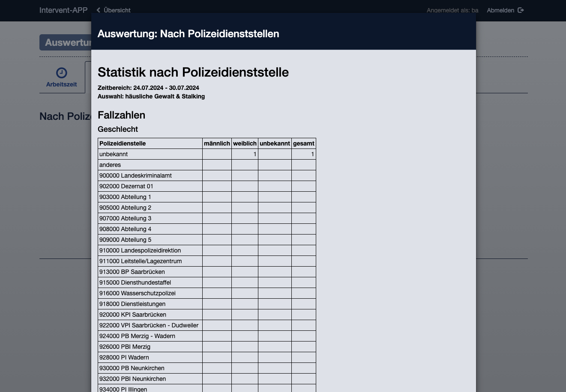Click the clock icon above Arbeitszeit
Screen dimensions: 566x392
62,73
